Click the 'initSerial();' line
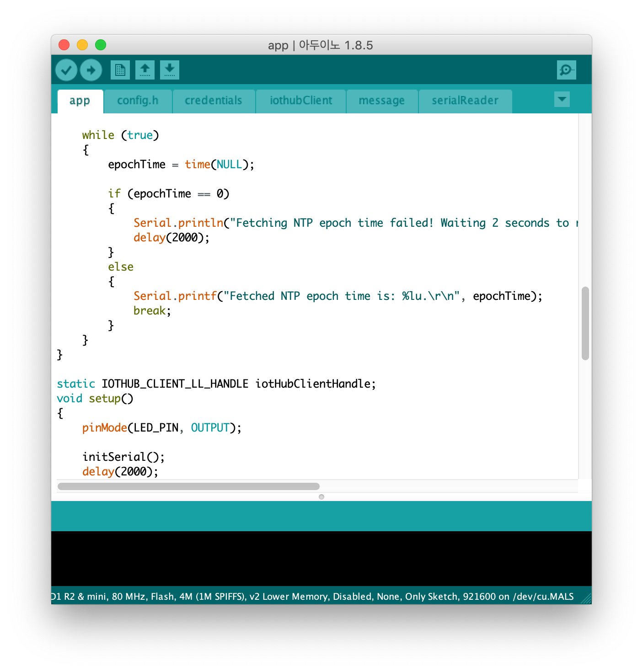 pos(123,457)
